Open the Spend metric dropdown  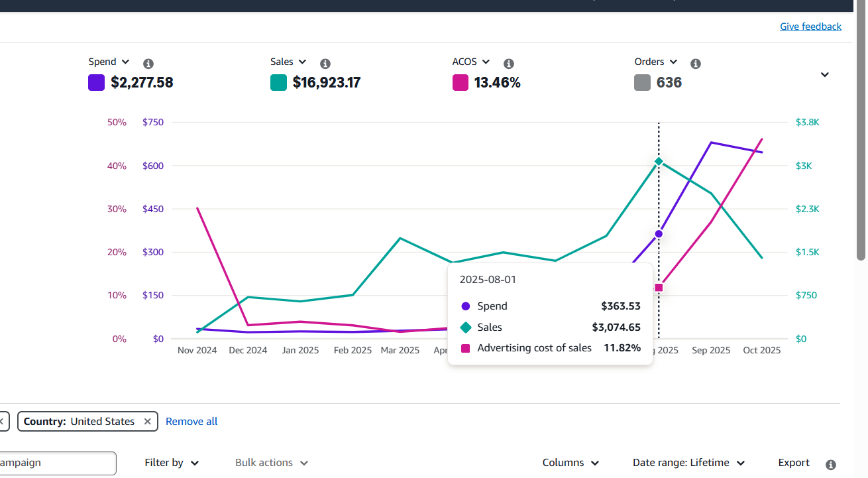tap(109, 62)
